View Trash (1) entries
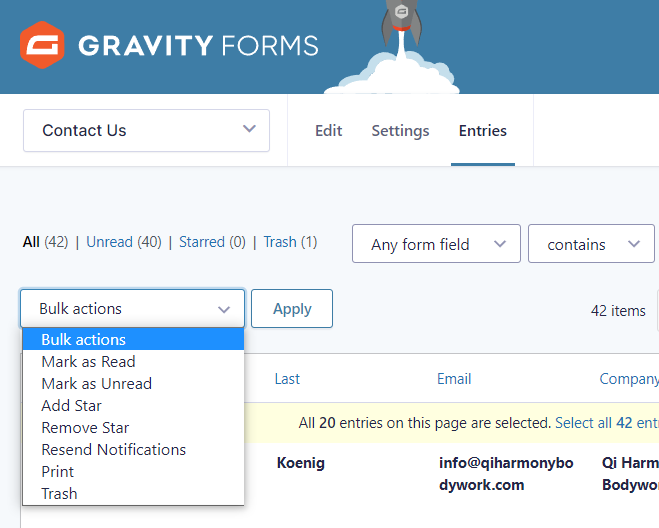 point(290,242)
